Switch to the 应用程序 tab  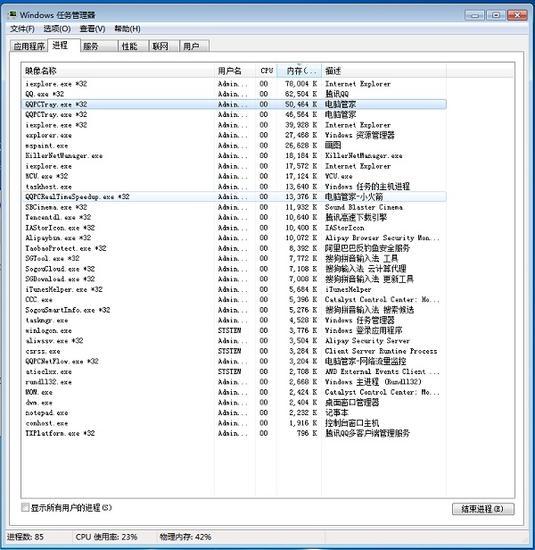29,46
